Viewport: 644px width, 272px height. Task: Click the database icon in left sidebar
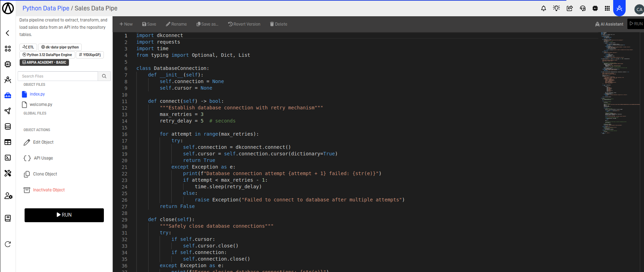coord(8,127)
